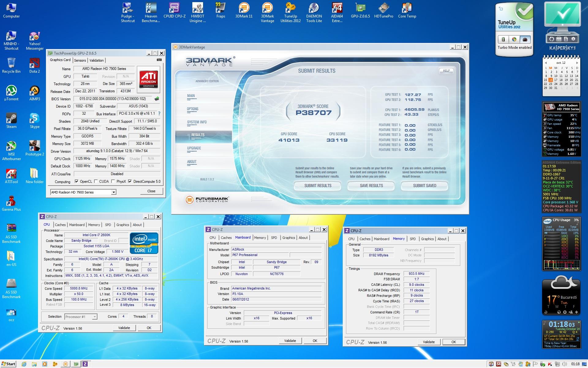Open DAEMON Tools Lite icon
Viewport: 588px width, 368px height.
click(x=314, y=12)
